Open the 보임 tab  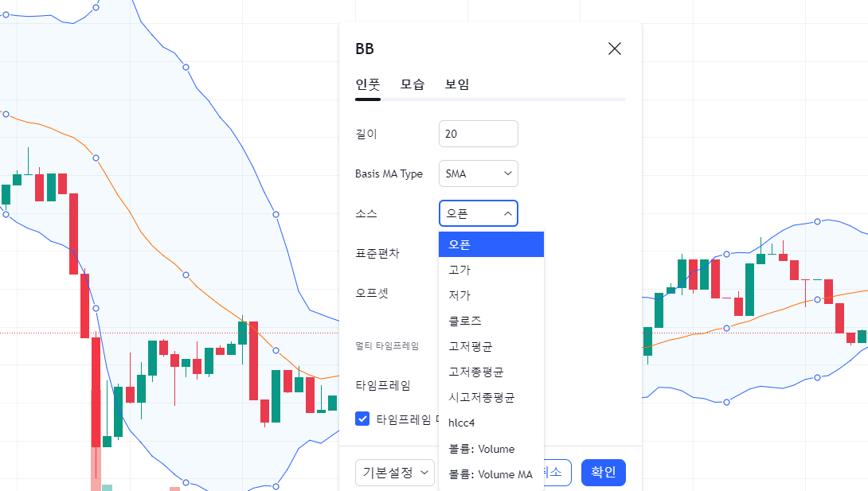point(457,84)
